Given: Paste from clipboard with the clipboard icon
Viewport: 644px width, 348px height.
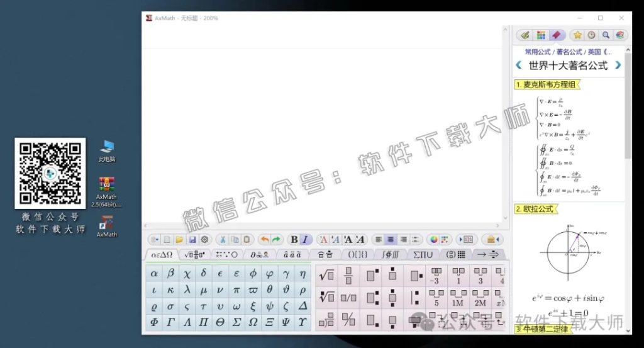Looking at the screenshot, I should click(x=247, y=240).
